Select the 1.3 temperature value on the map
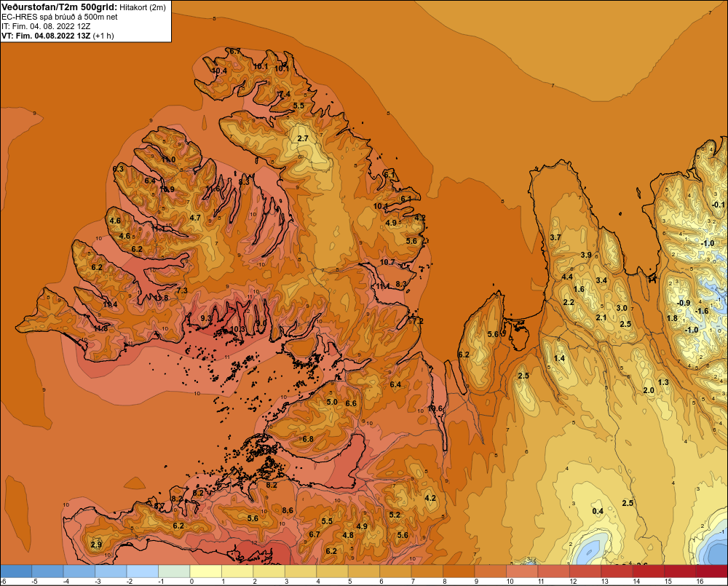728x586 pixels. (x=663, y=382)
